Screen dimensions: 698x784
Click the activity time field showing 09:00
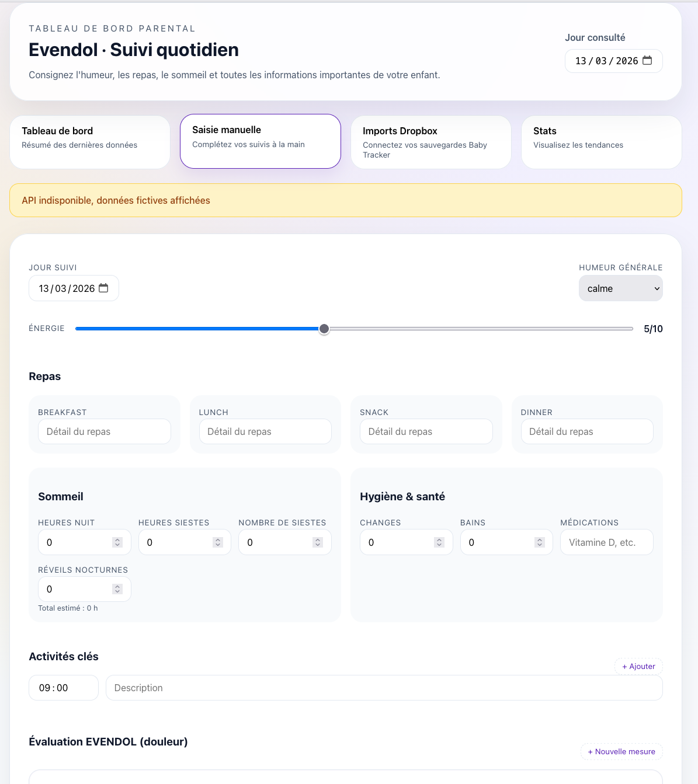[x=63, y=688]
